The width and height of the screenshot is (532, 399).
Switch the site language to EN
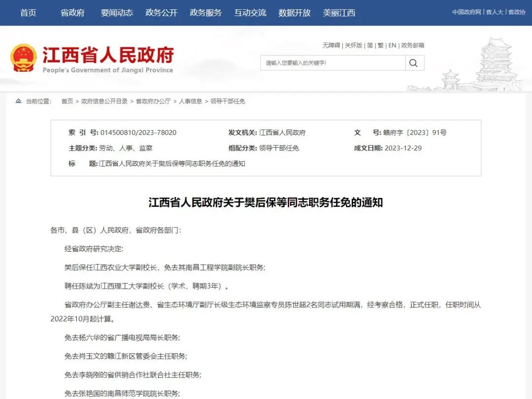click(x=392, y=45)
